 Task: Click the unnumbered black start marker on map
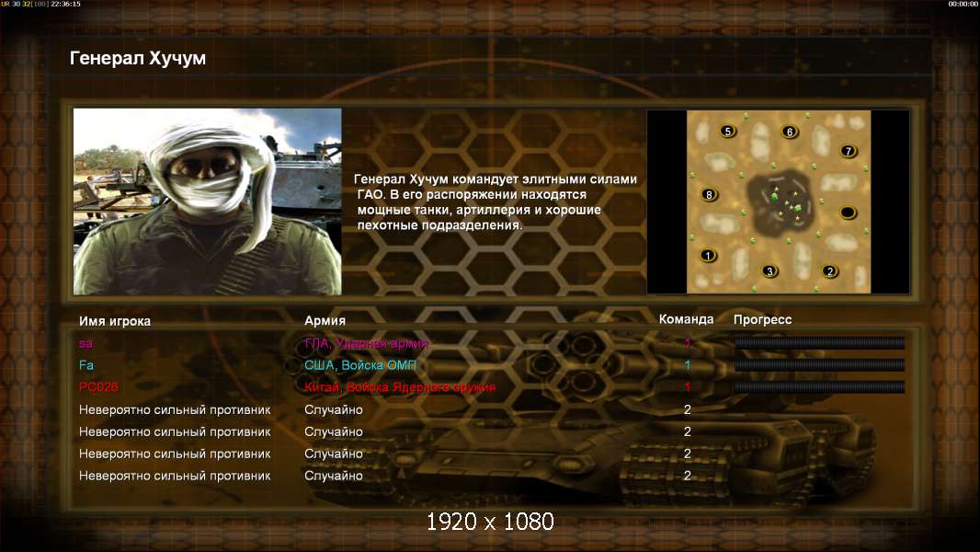click(x=848, y=213)
